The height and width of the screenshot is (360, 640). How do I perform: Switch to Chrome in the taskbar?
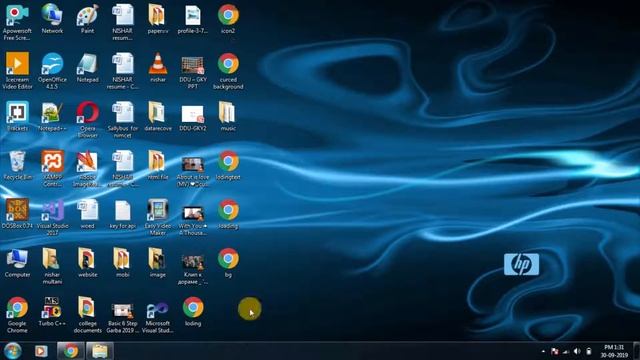[71, 351]
